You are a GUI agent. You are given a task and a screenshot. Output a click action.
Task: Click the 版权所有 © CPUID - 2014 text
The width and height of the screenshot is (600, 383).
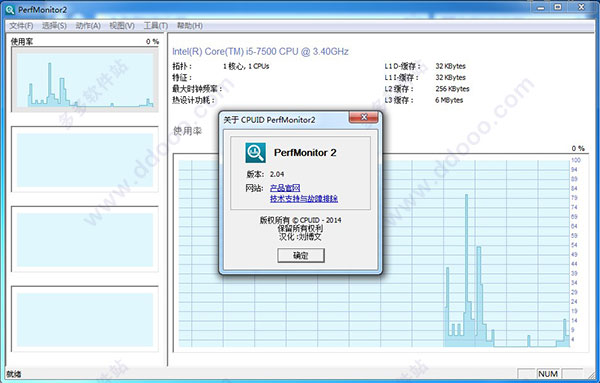pos(300,220)
